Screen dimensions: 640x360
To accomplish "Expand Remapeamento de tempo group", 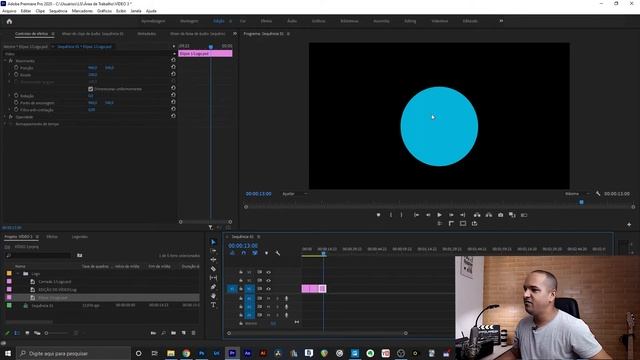I will point(5,124).
